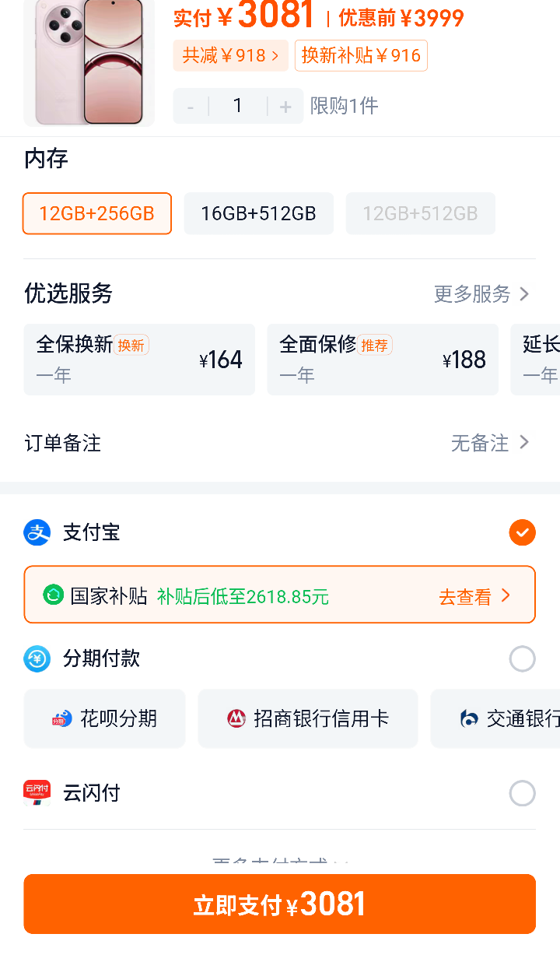Viewport: 560px width, 955px height.
Task: Choose 交通银行 installment option
Action: coord(495,718)
